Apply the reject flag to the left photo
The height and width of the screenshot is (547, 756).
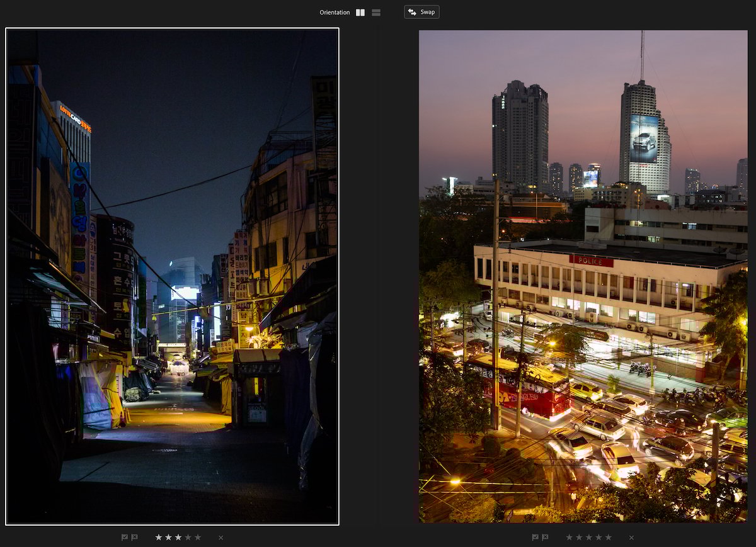(x=135, y=538)
